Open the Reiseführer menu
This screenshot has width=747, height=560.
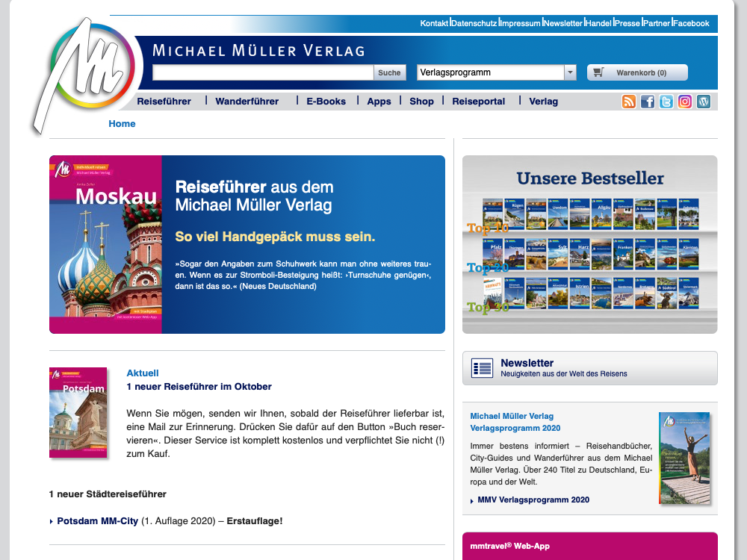coord(164,101)
